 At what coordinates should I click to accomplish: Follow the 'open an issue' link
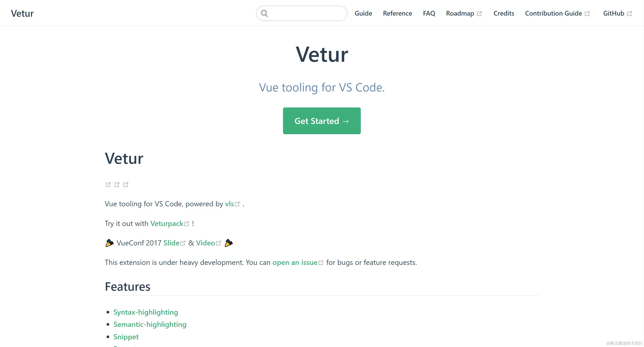pos(295,262)
